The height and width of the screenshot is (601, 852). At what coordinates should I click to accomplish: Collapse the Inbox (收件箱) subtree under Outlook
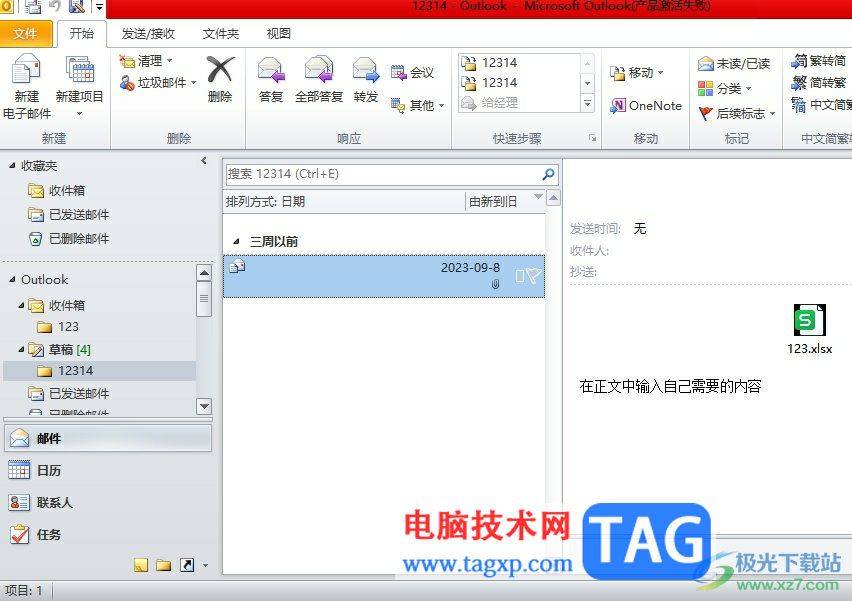(x=21, y=305)
